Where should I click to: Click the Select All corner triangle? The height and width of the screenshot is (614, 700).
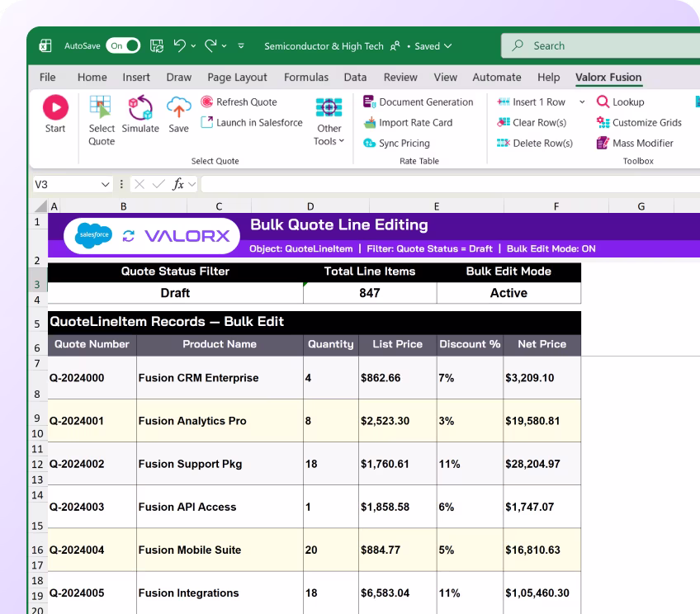(40, 205)
